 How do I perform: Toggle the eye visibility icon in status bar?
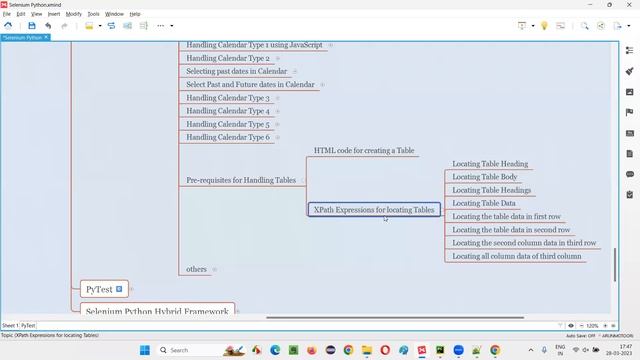(571, 326)
